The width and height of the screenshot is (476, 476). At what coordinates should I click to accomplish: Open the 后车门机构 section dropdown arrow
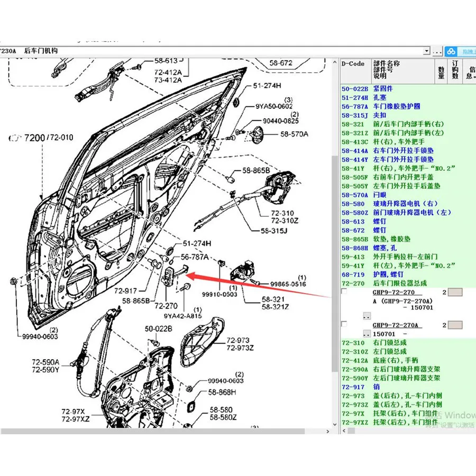426,51
